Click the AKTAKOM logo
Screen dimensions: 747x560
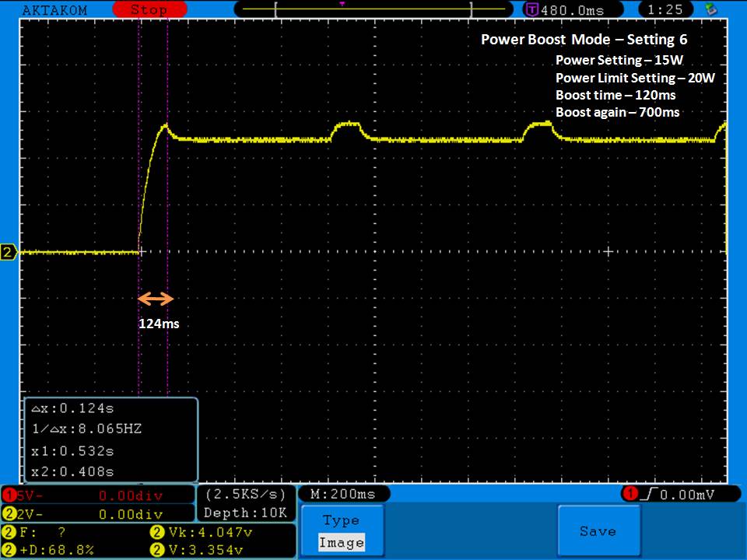coord(54,10)
